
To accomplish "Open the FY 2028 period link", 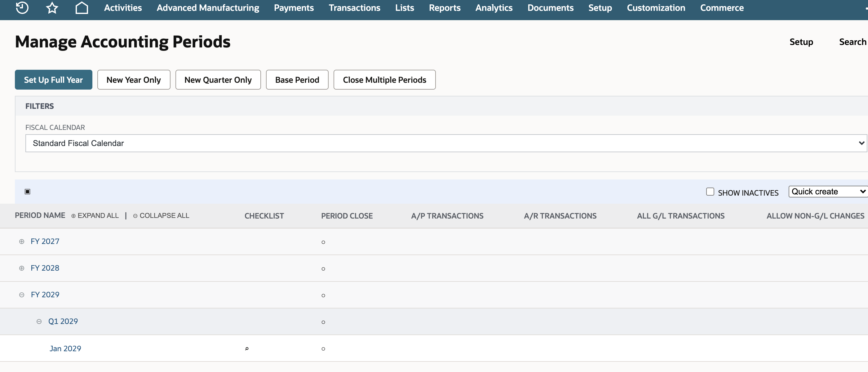I will [x=45, y=268].
